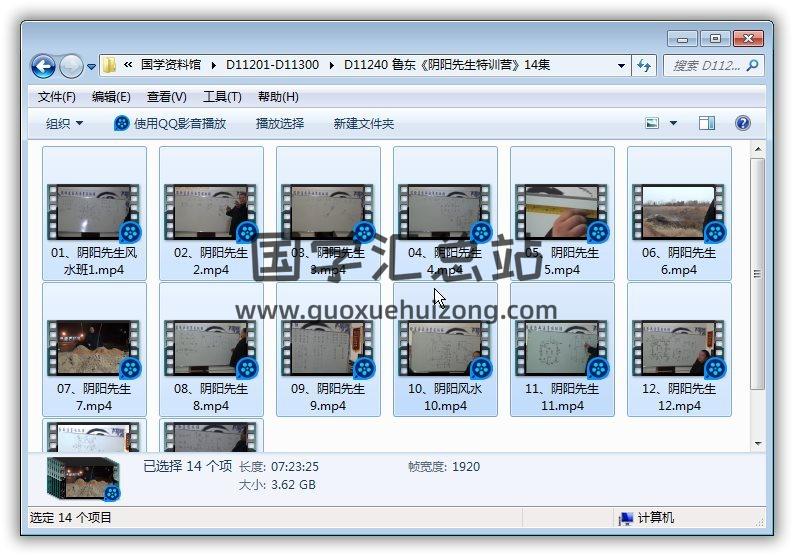Screen dimensions: 794x556
Task: Select video 10、阴阳风水10.mp4
Action: click(x=445, y=350)
